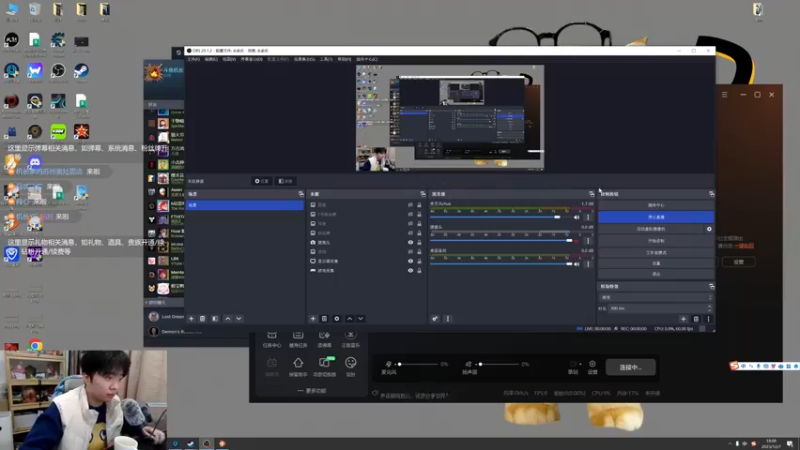Open 工具(T) menu in OBS

[x=326, y=59]
